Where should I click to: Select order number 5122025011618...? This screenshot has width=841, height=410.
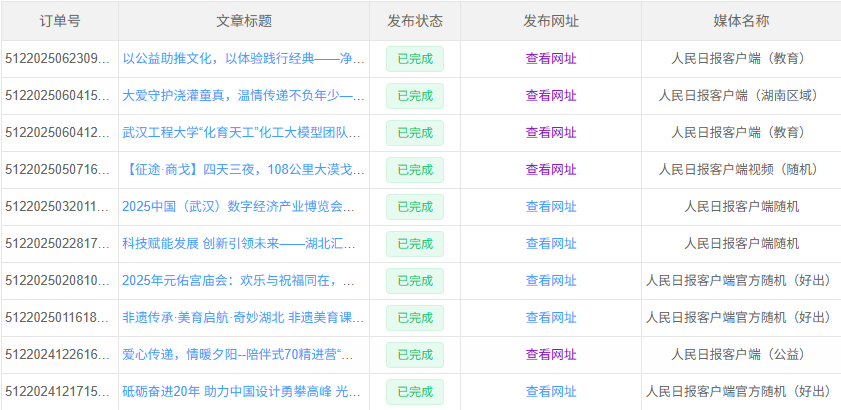pos(57,318)
